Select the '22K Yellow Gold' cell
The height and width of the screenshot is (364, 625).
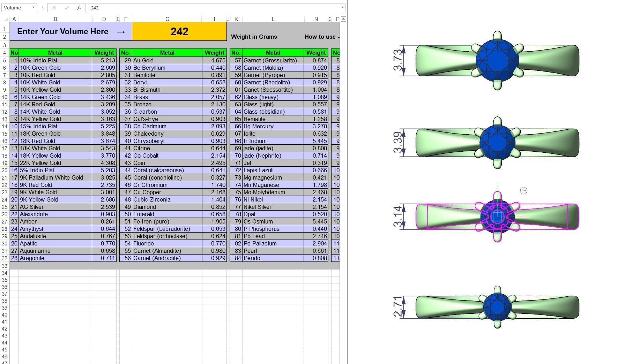(55, 163)
